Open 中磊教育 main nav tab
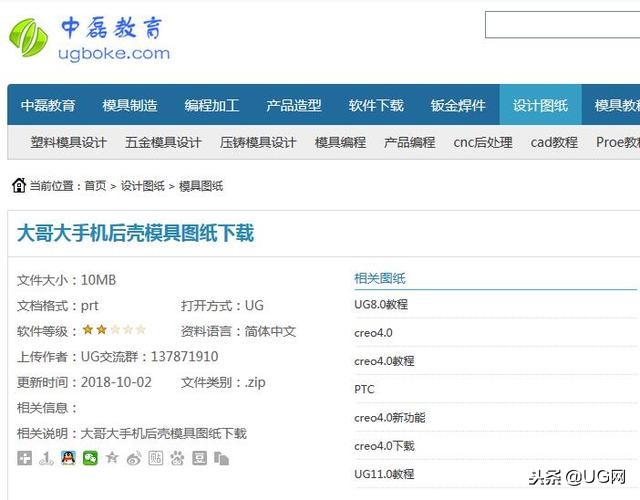This screenshot has height=500, width=640. (48, 105)
